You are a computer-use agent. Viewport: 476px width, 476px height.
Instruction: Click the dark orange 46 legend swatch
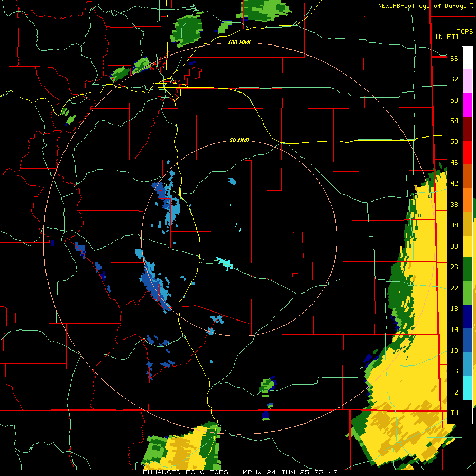[x=467, y=176]
